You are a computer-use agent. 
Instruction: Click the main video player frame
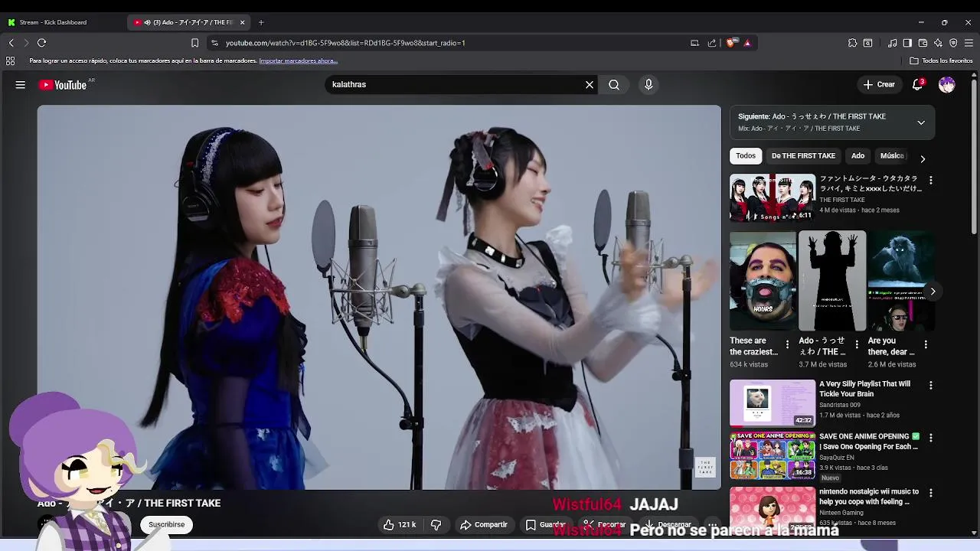point(379,297)
